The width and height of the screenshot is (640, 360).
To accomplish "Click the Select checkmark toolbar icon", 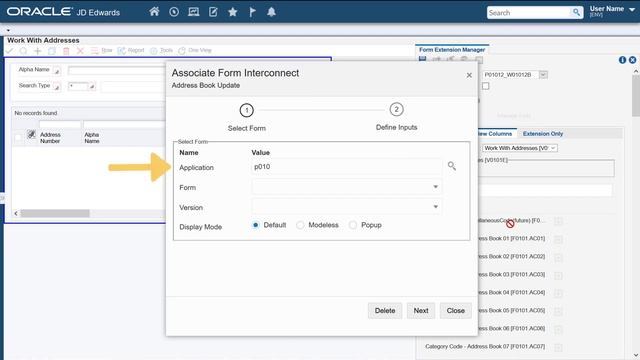I will 9,51.
